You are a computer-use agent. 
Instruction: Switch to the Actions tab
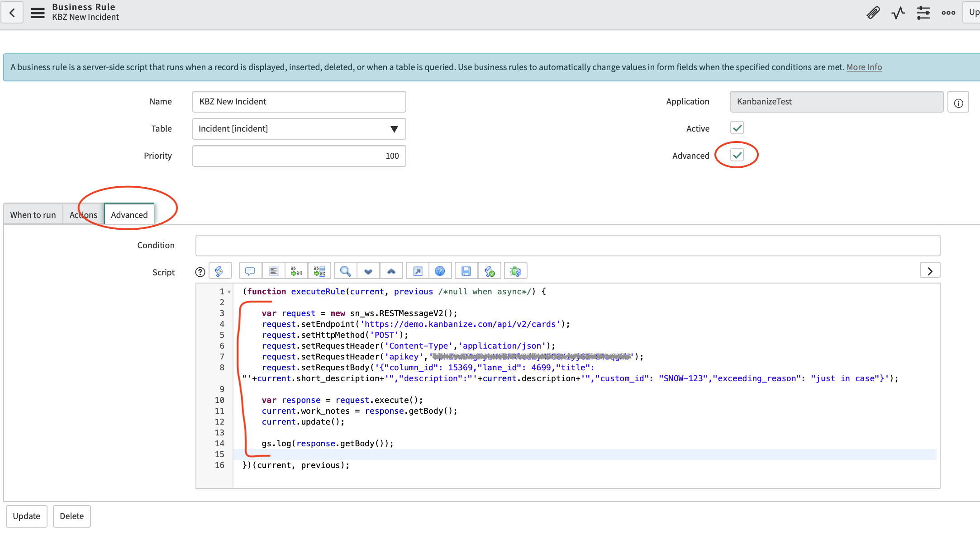[83, 215]
